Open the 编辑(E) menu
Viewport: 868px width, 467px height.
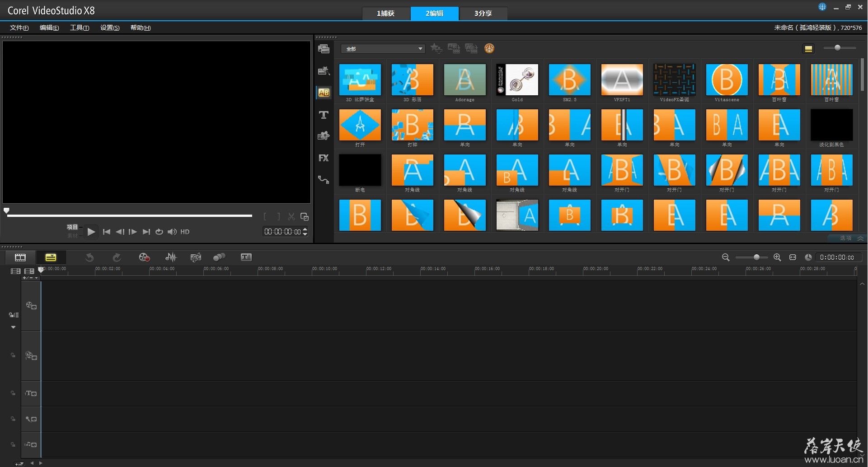[x=49, y=28]
